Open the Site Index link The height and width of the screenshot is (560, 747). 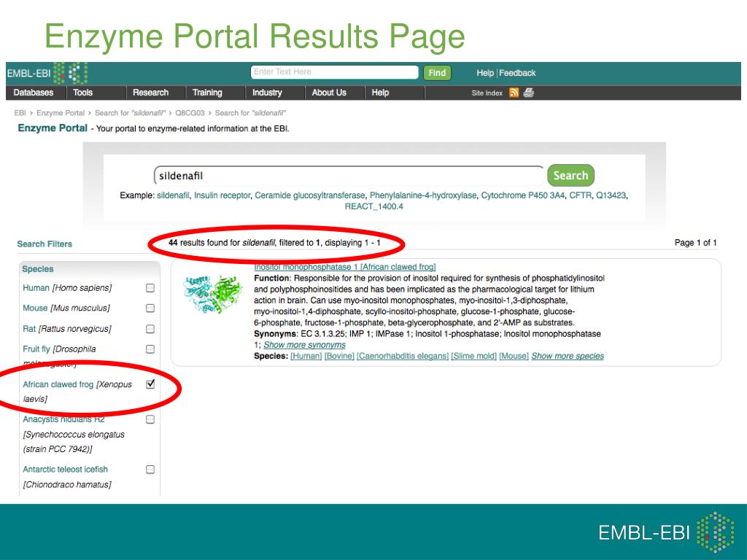tap(487, 93)
